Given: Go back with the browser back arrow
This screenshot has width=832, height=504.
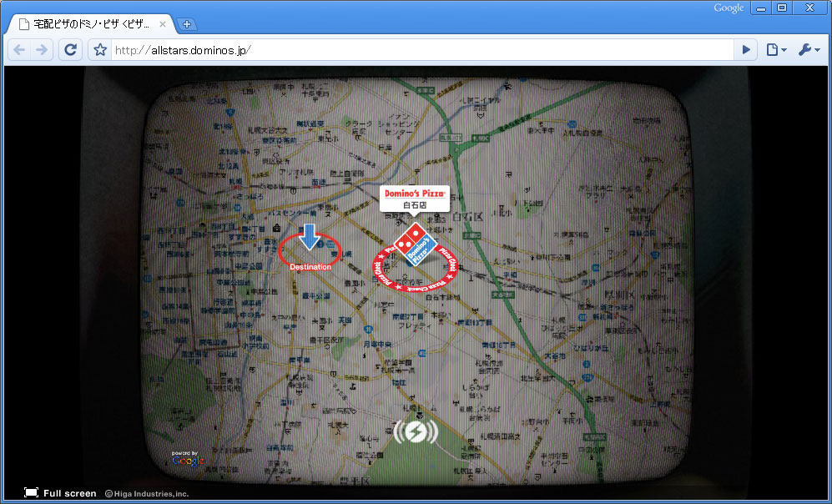Looking at the screenshot, I should (x=19, y=50).
